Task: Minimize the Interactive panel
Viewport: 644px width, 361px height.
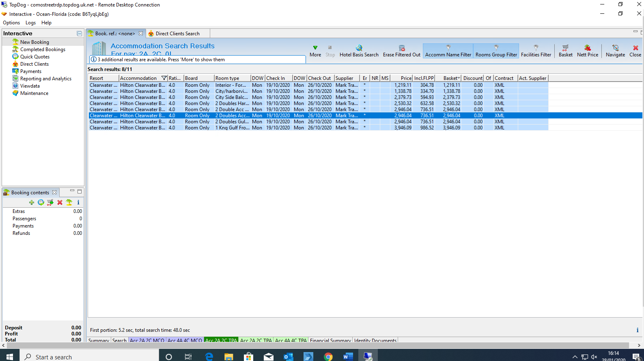Action: click(80, 34)
